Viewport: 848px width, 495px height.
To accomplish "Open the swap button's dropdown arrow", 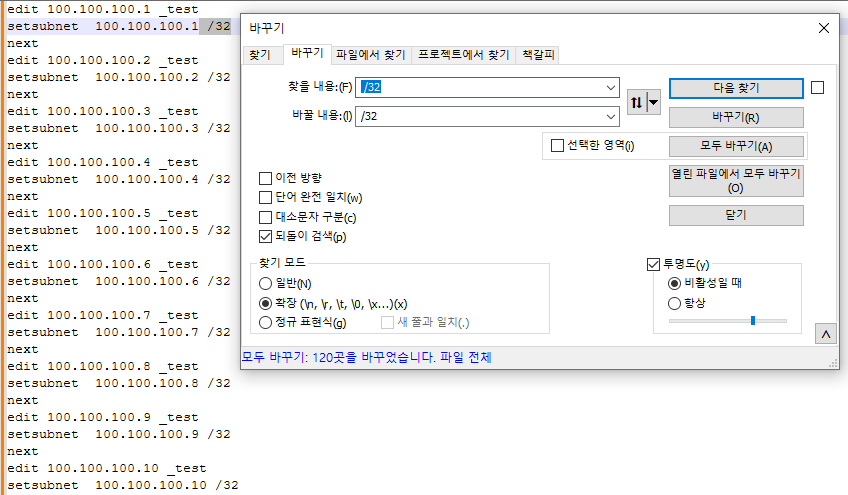I will tap(653, 102).
